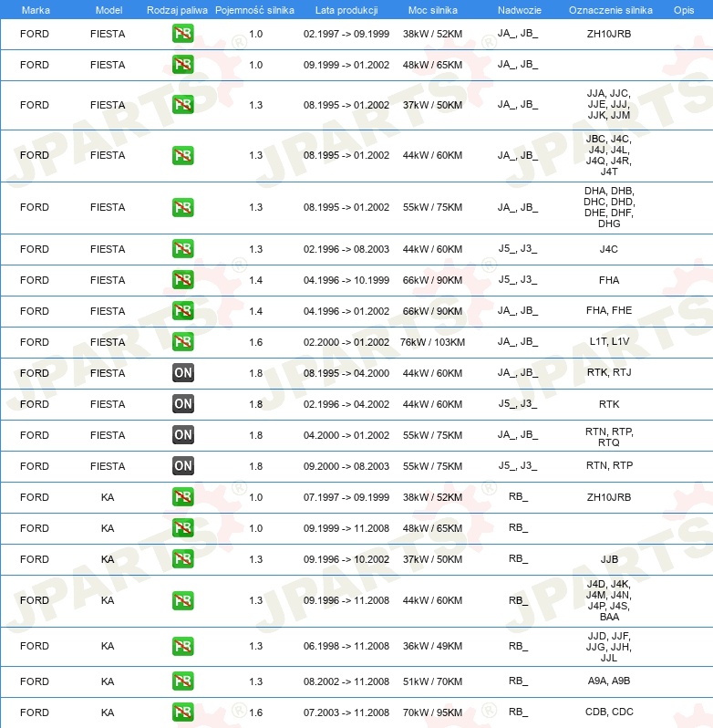713x728 pixels.
Task: Click diesel ON icon in RTK, RTJ row
Action: coord(182,373)
